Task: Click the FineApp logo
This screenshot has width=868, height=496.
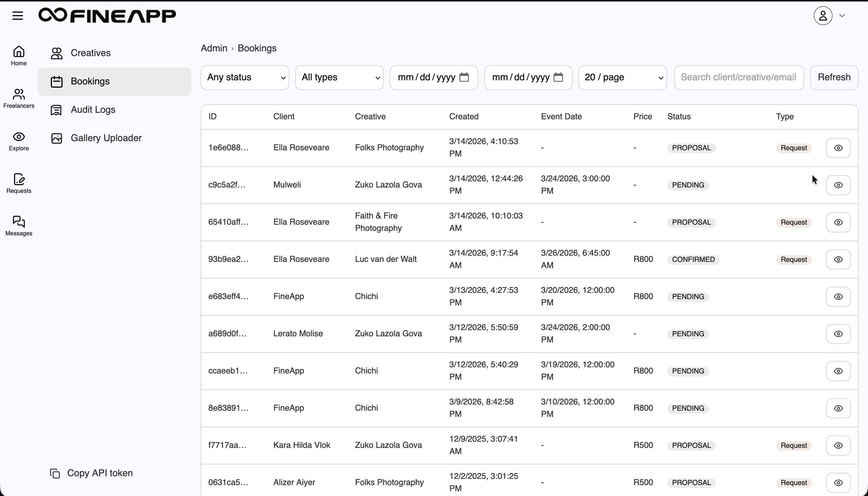Action: 107,15
